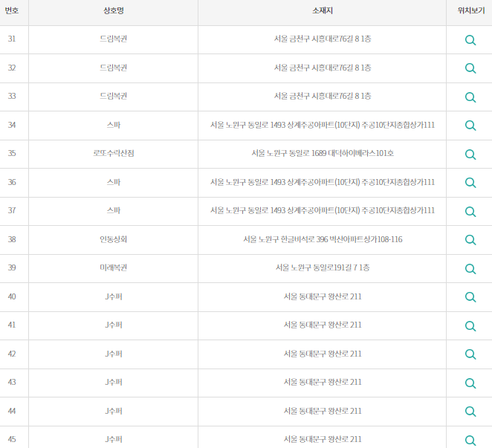Click address 왕산로 211 in row 42
The height and width of the screenshot is (448, 492).
click(x=345, y=354)
